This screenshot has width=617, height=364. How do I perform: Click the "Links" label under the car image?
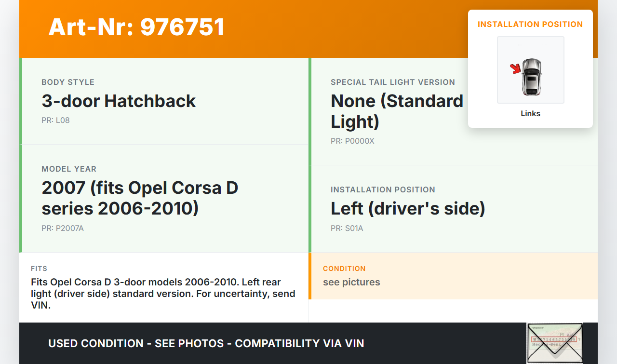pyautogui.click(x=530, y=114)
